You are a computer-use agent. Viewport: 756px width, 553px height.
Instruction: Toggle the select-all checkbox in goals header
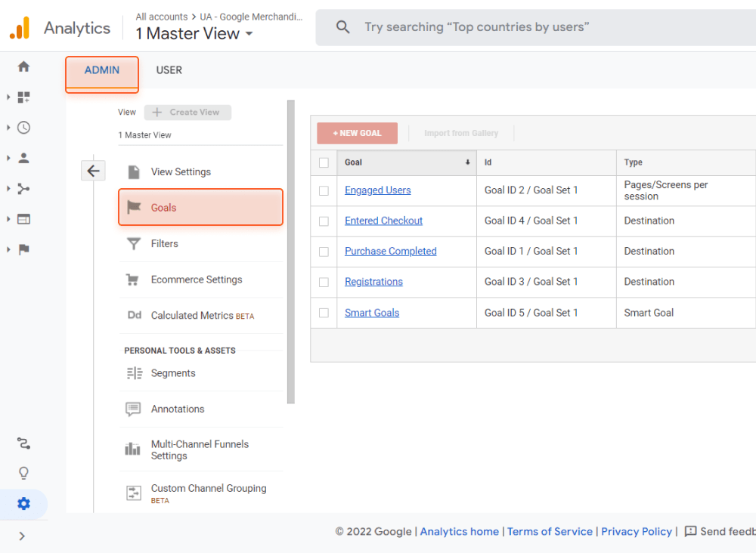[324, 163]
